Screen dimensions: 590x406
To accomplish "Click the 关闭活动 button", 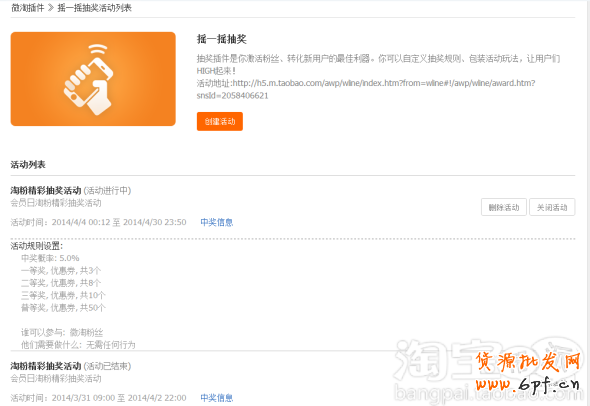I will pyautogui.click(x=552, y=207).
